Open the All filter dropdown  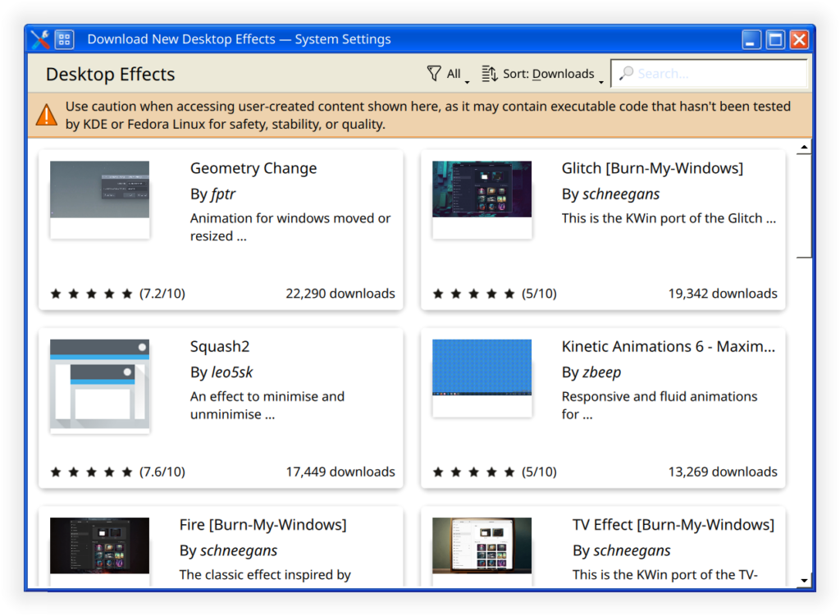(x=449, y=74)
